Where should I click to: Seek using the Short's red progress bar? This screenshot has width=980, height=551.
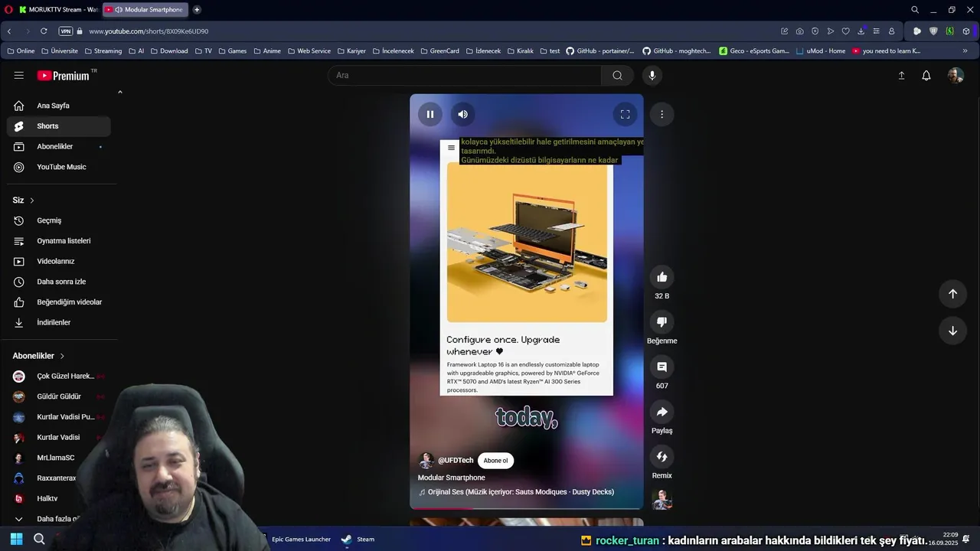tap(527, 508)
